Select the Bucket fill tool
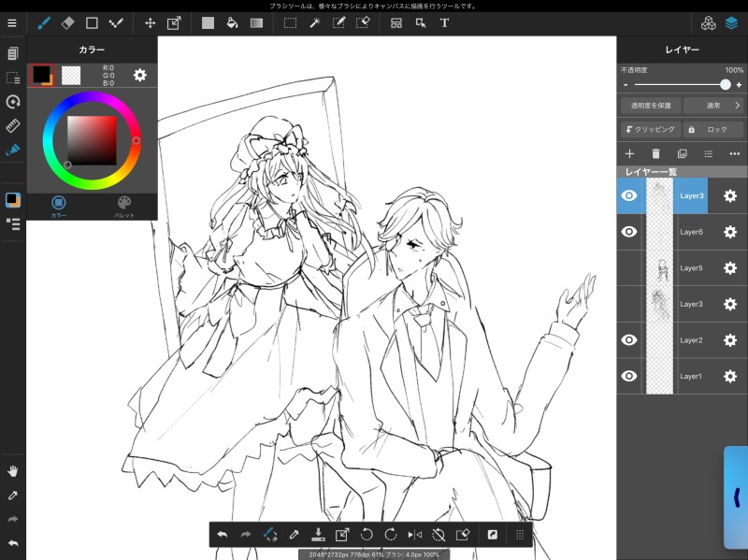748x560 pixels. click(x=232, y=22)
